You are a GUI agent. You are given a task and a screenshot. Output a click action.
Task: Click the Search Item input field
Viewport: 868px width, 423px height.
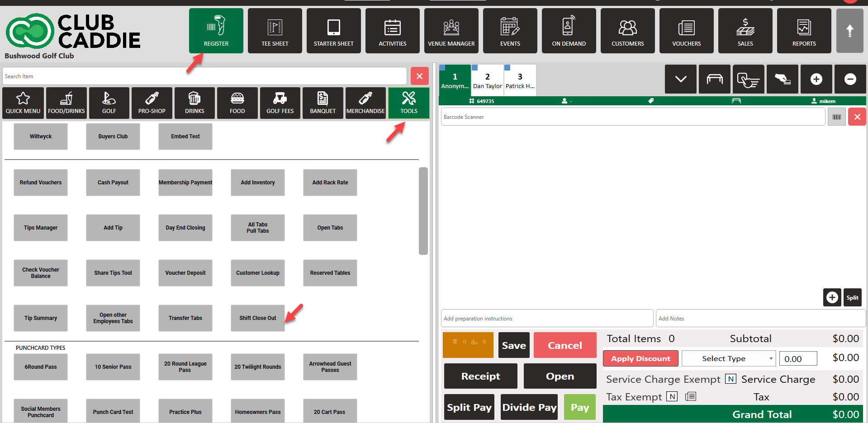tap(204, 76)
